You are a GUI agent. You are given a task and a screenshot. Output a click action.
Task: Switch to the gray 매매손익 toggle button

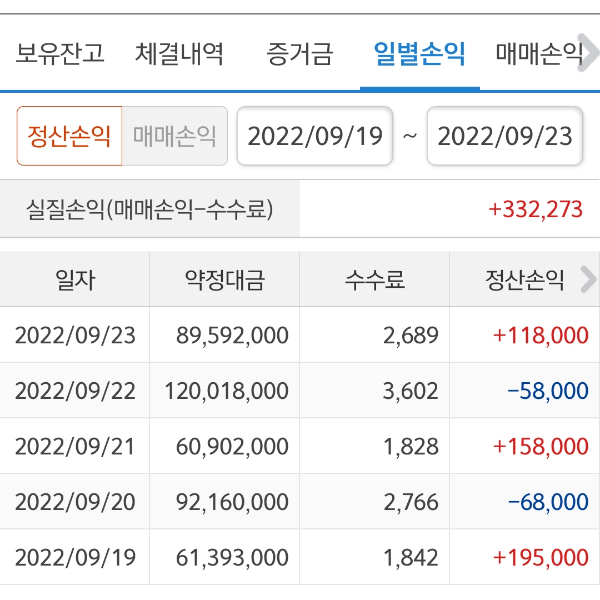pyautogui.click(x=174, y=136)
